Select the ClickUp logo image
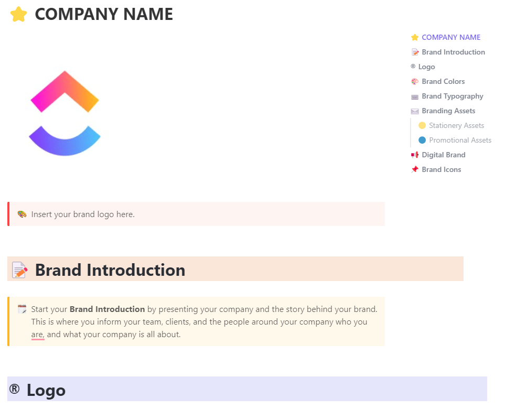516x420 pixels. (64, 113)
